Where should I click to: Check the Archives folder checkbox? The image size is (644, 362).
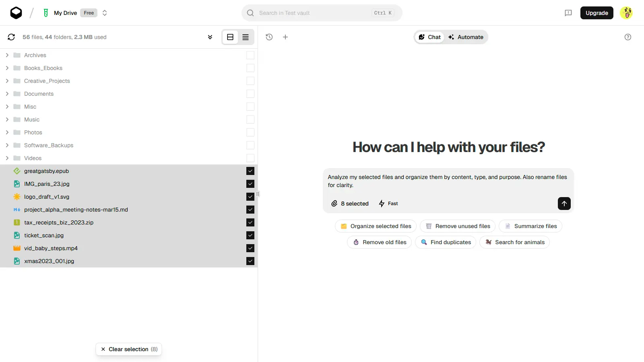250,55
